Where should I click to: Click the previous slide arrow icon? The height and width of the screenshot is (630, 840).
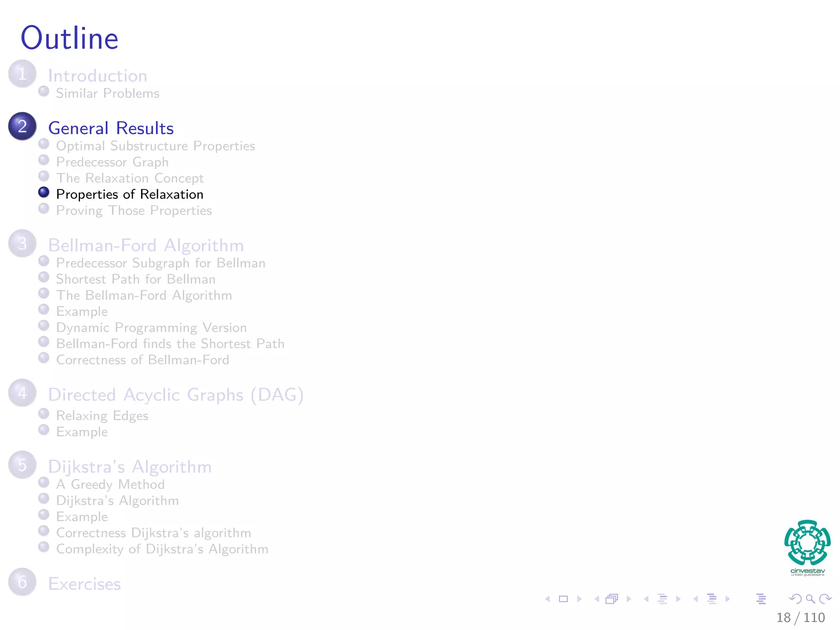pyautogui.click(x=548, y=599)
